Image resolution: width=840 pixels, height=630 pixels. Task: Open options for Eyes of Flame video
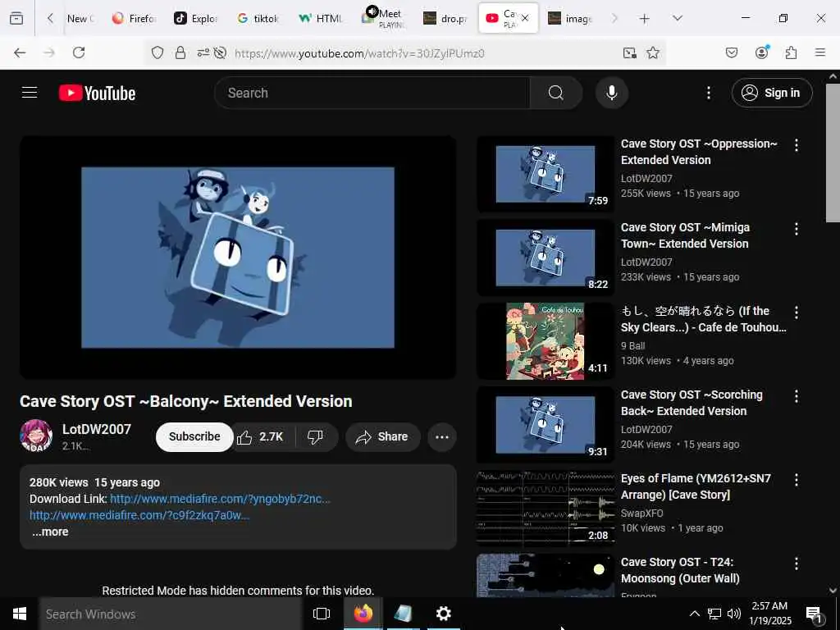796,479
